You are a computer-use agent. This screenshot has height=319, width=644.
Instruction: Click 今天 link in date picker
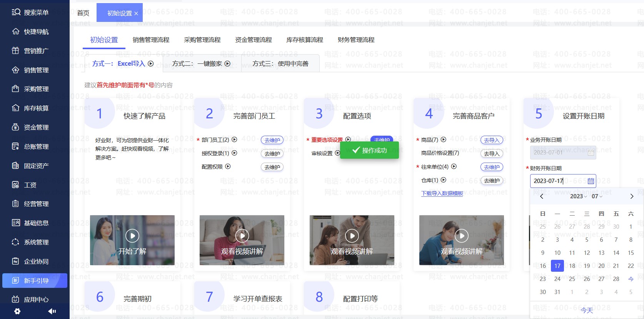click(x=587, y=310)
